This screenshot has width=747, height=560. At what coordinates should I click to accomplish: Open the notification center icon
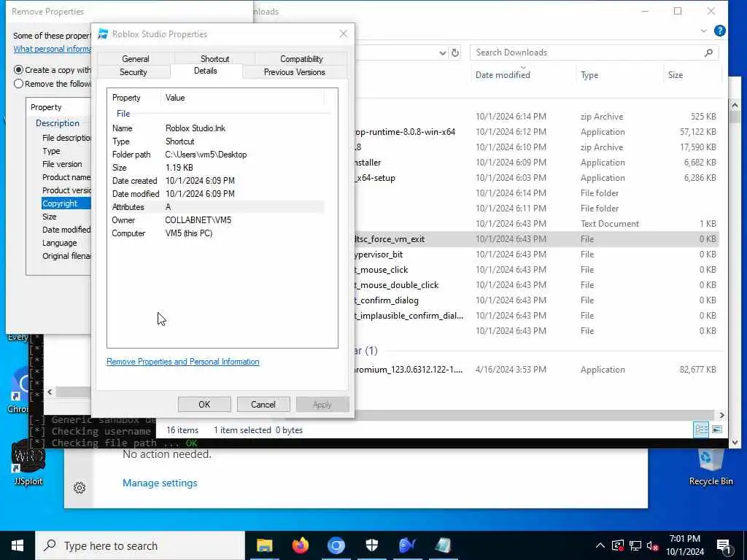point(724,547)
